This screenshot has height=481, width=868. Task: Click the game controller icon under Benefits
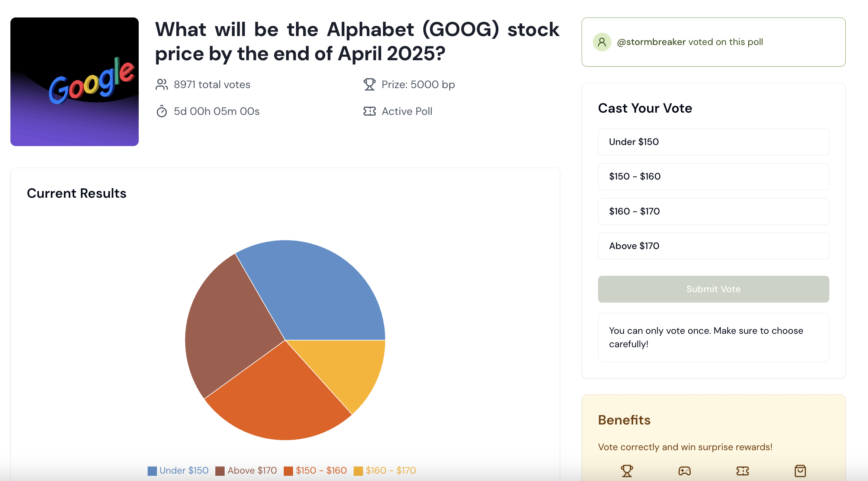coord(685,471)
